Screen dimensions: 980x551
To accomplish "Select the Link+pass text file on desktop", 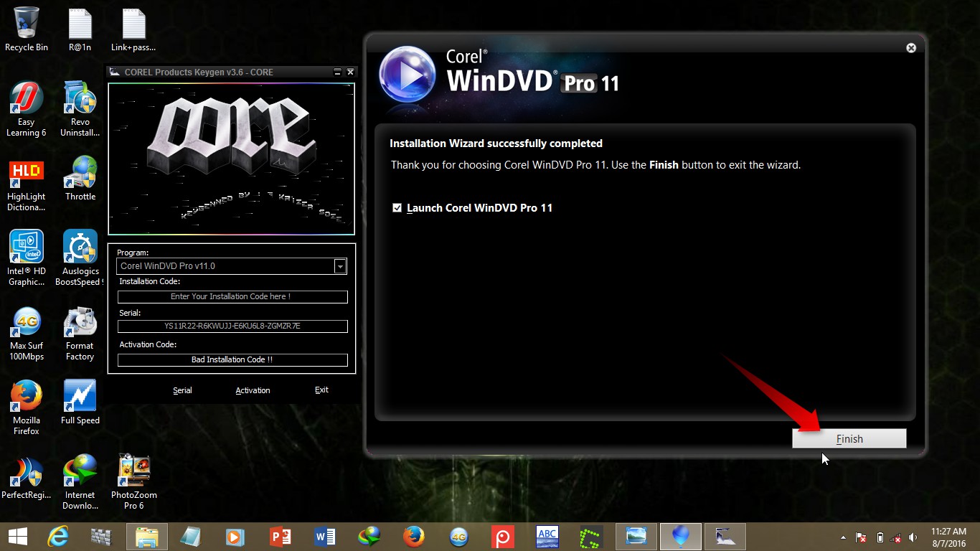I will point(134,29).
